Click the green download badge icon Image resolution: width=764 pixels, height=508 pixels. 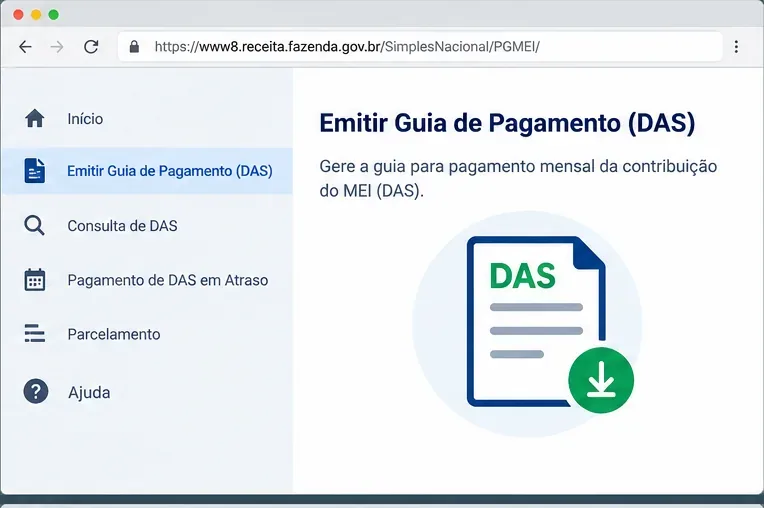(601, 380)
